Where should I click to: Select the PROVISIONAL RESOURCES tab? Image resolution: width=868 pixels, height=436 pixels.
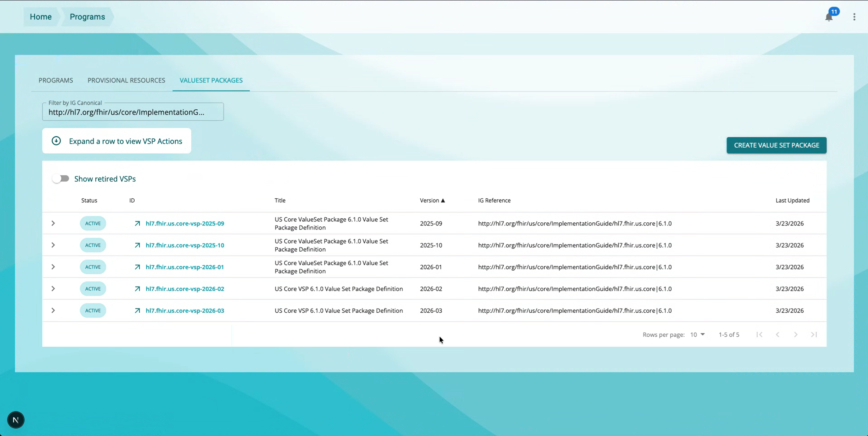(x=126, y=80)
